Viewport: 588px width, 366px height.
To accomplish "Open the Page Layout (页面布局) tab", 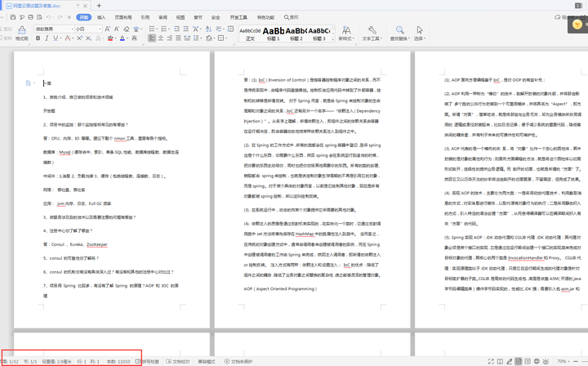I will 123,17.
